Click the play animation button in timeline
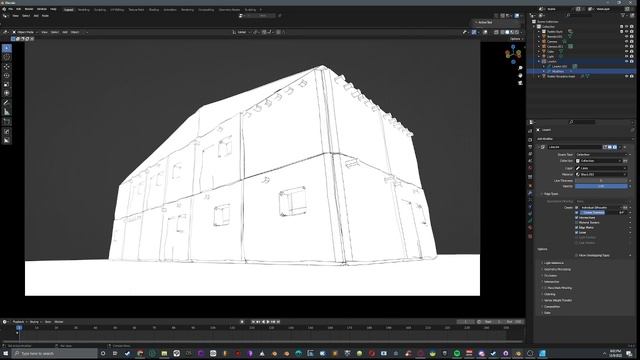640x360 pixels. point(268,322)
